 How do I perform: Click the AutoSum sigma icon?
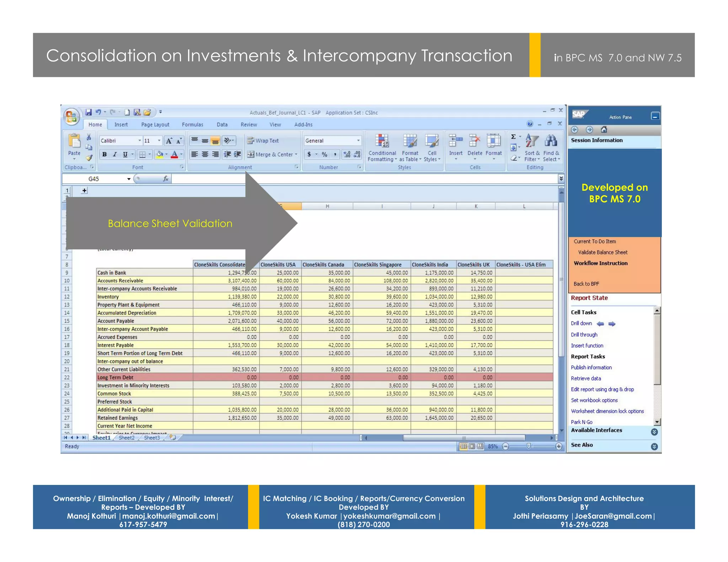click(x=513, y=137)
